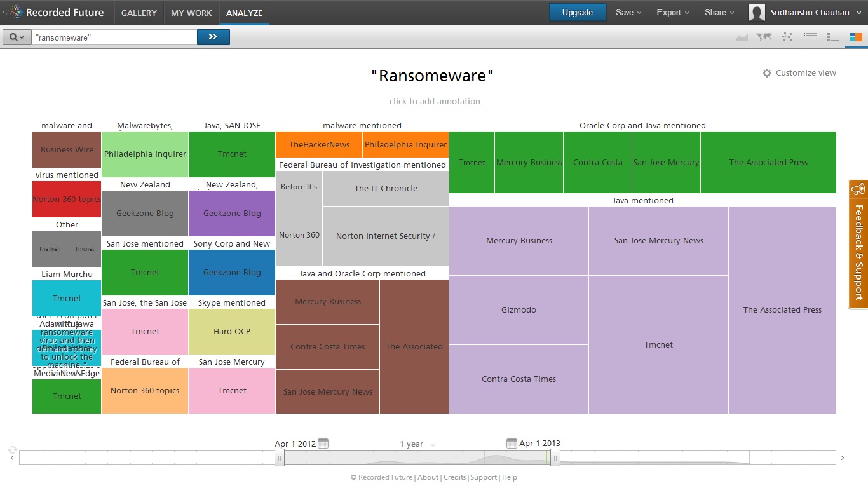Click inside the selected timeline range

click(x=417, y=457)
